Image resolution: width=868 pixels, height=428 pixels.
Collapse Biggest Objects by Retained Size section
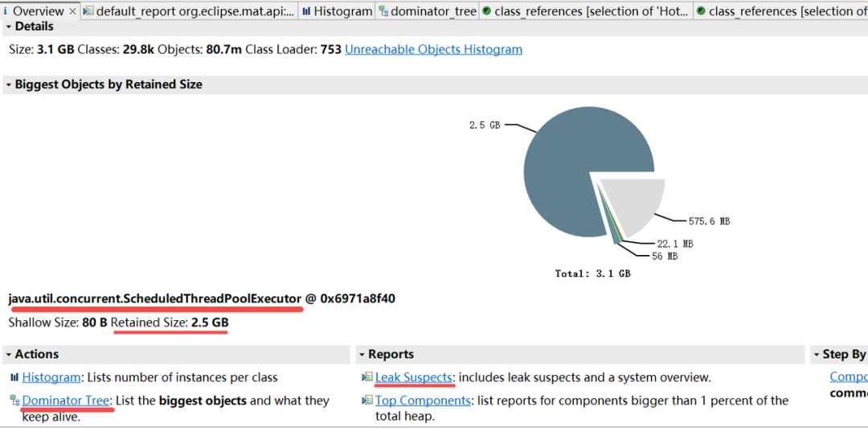[9, 84]
